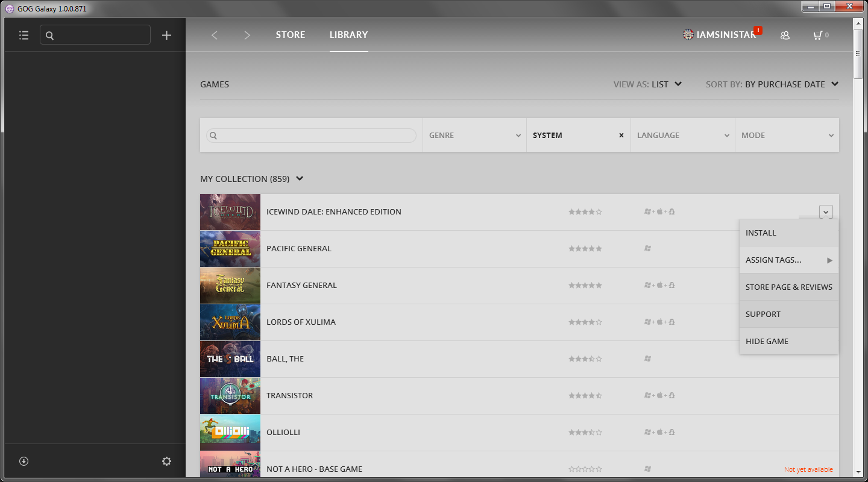Image resolution: width=868 pixels, height=482 pixels.
Task: Click the scrollbar down arrow
Action: click(858, 472)
